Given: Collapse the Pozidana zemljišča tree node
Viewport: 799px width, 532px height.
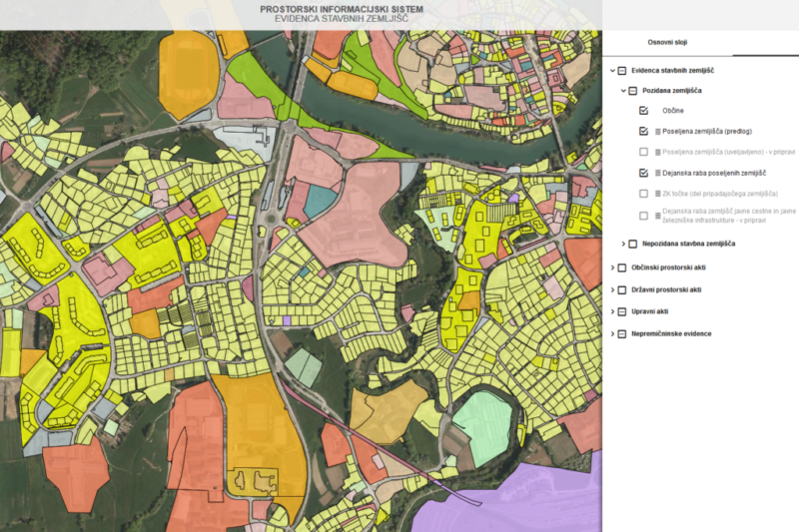Looking at the screenshot, I should pos(623,91).
